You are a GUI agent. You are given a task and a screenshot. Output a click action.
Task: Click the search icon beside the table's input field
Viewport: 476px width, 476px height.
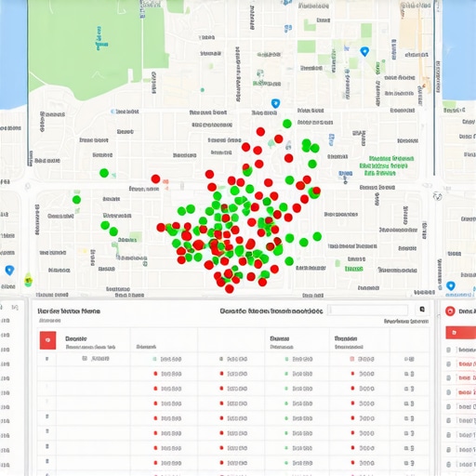tap(422, 310)
